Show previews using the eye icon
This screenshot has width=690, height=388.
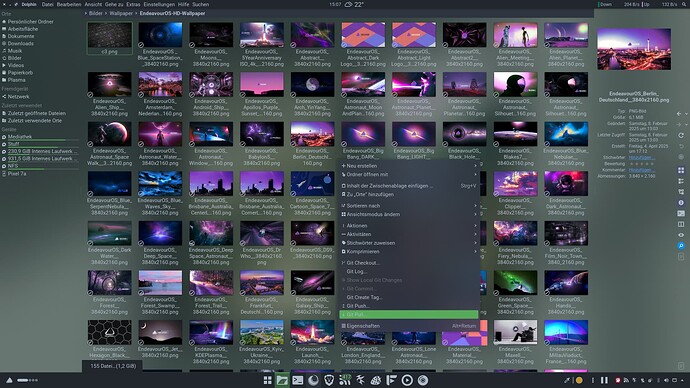681,235
